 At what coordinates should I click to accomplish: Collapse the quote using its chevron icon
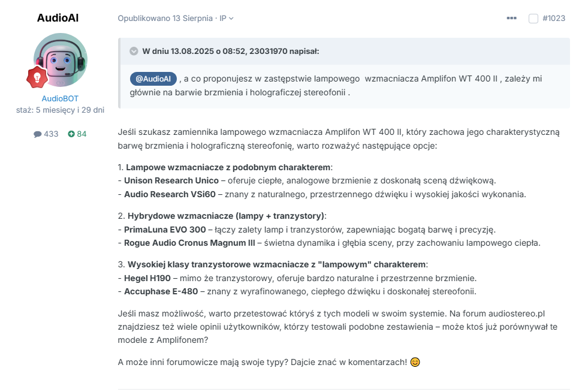[x=134, y=51]
